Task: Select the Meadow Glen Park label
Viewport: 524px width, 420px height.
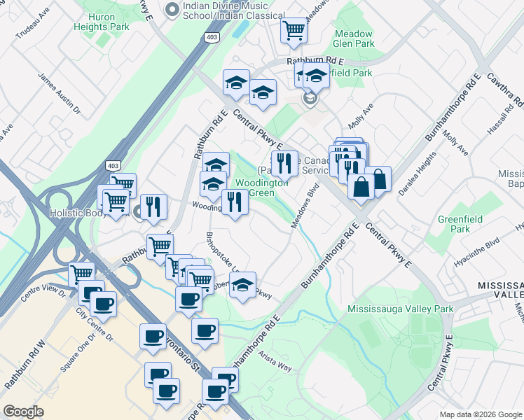Action: tap(354, 38)
